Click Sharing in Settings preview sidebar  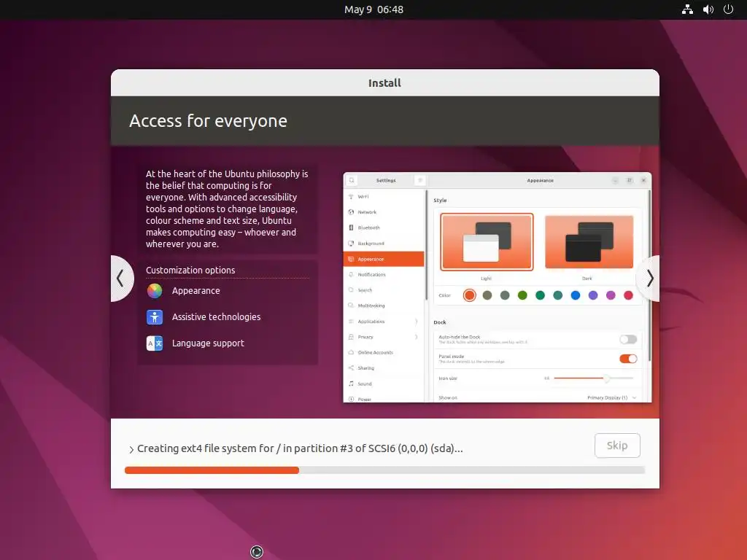click(x=384, y=368)
